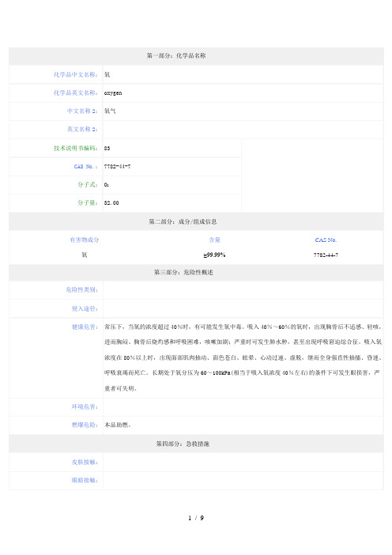Screen dimensions: 392x555
Task: Click the label 皮肤接触
Action: click(85, 462)
